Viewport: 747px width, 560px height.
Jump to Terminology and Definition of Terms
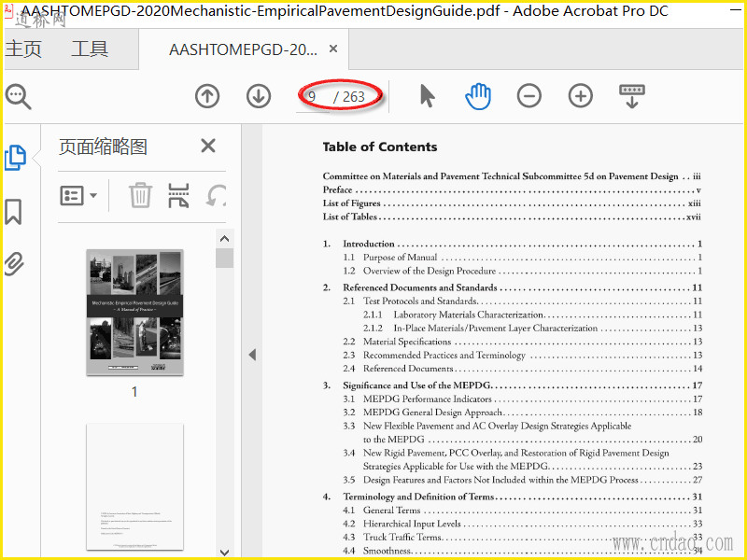[x=513, y=497]
